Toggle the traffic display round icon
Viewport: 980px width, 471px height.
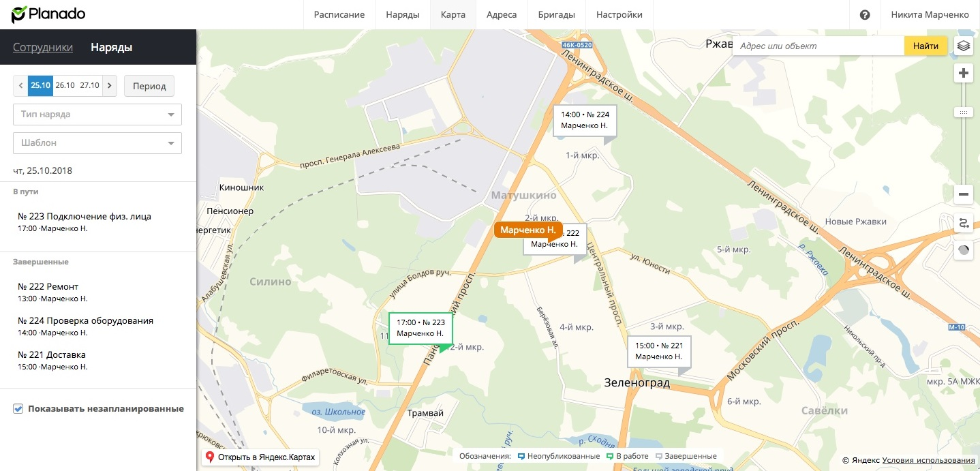(963, 250)
